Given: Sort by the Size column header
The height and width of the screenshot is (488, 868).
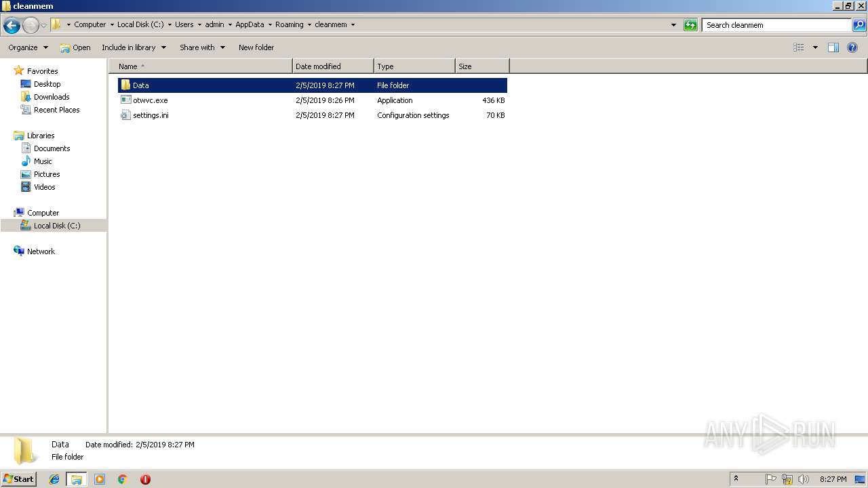Looking at the screenshot, I should [482, 66].
